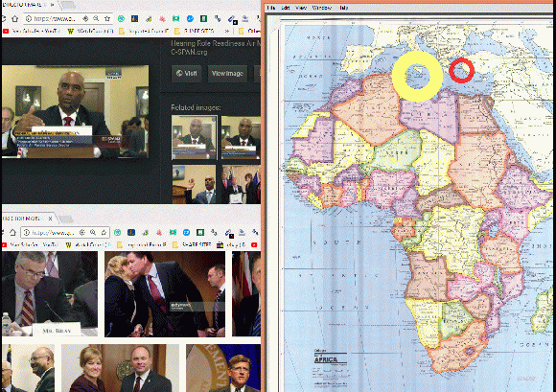Image resolution: width=556 pixels, height=392 pixels.
Task: Click the upper browser's address bar URL
Action: tap(55, 18)
